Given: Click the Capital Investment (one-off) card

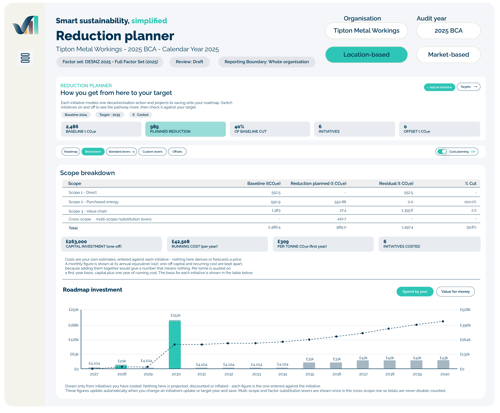Looking at the screenshot, I should pyautogui.click(x=111, y=244).
